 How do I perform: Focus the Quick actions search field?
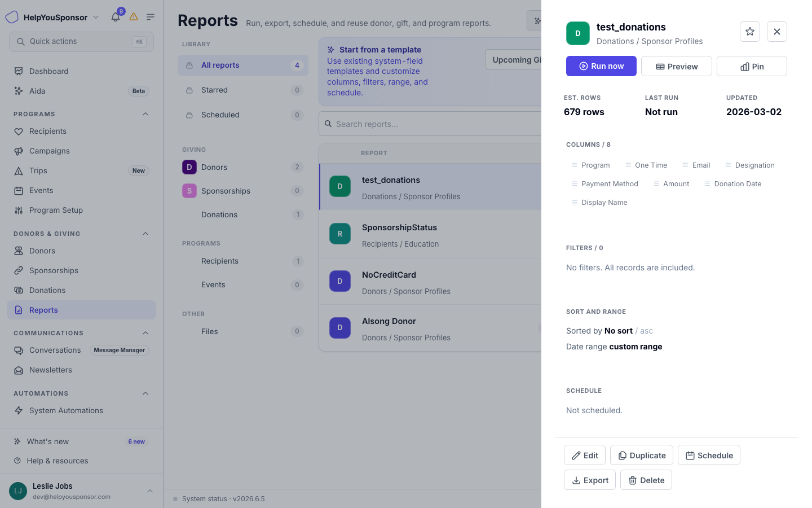click(x=81, y=42)
